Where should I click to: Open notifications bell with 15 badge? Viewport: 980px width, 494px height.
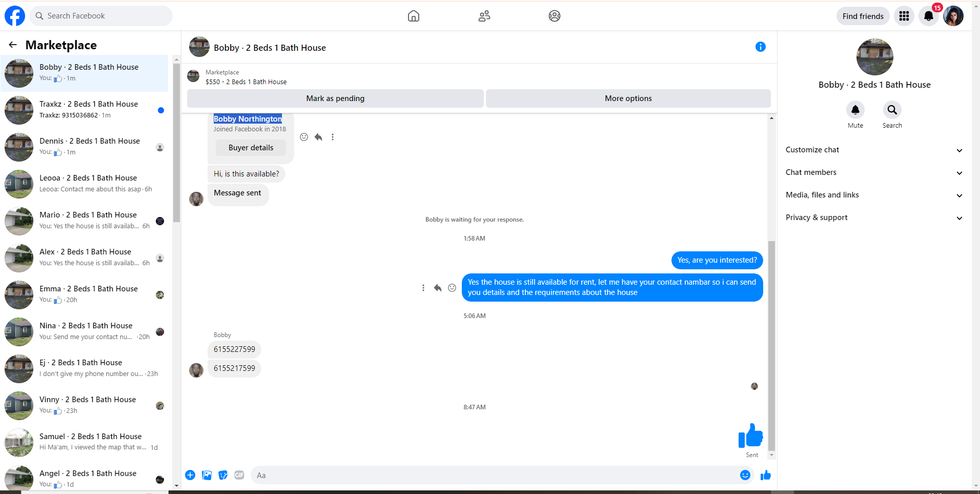coord(929,16)
